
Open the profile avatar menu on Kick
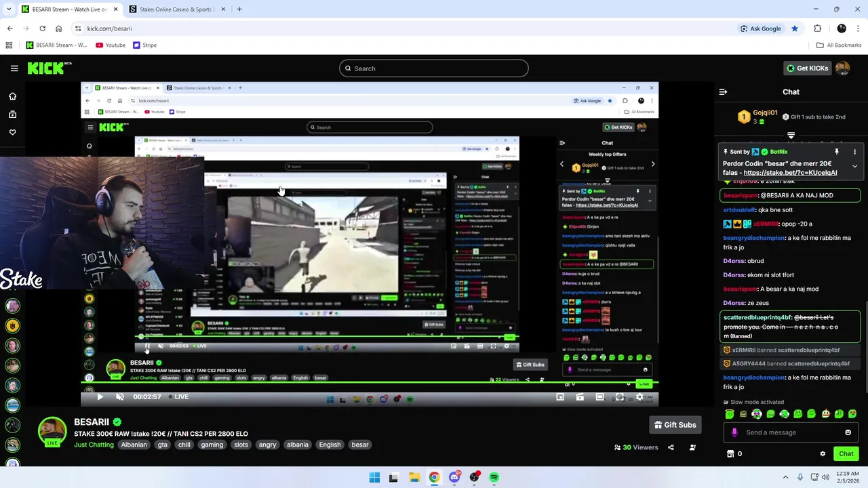pyautogui.click(x=842, y=68)
